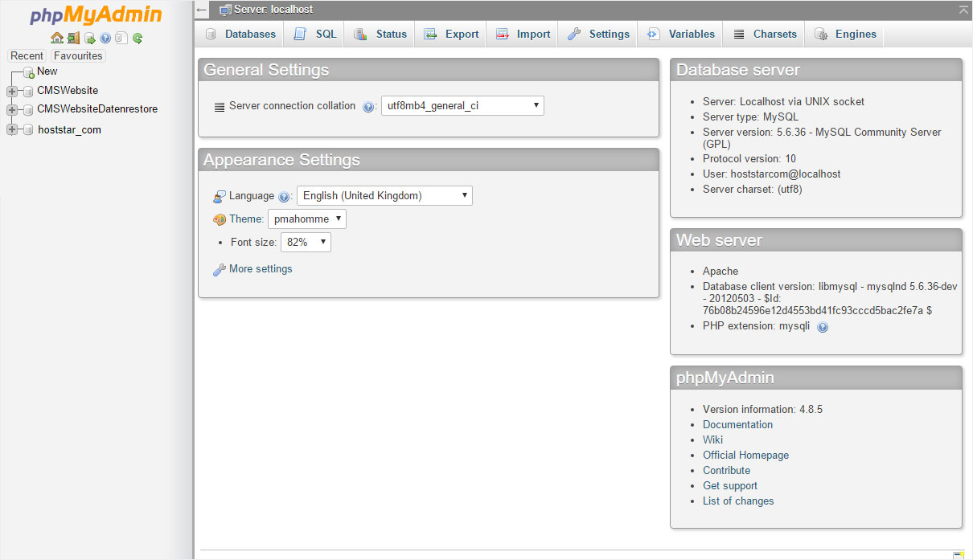
Task: Click the log out door icon
Action: click(73, 38)
